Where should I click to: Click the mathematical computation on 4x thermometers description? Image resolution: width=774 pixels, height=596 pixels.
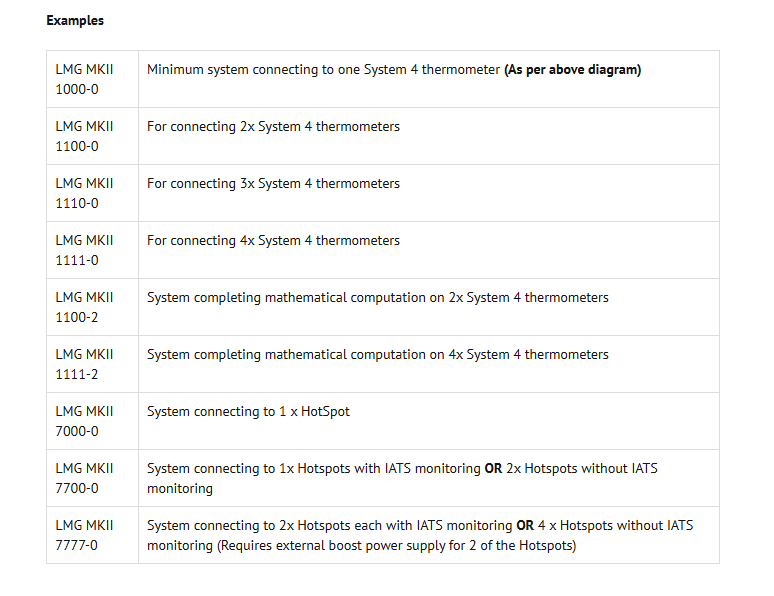pyautogui.click(x=377, y=355)
